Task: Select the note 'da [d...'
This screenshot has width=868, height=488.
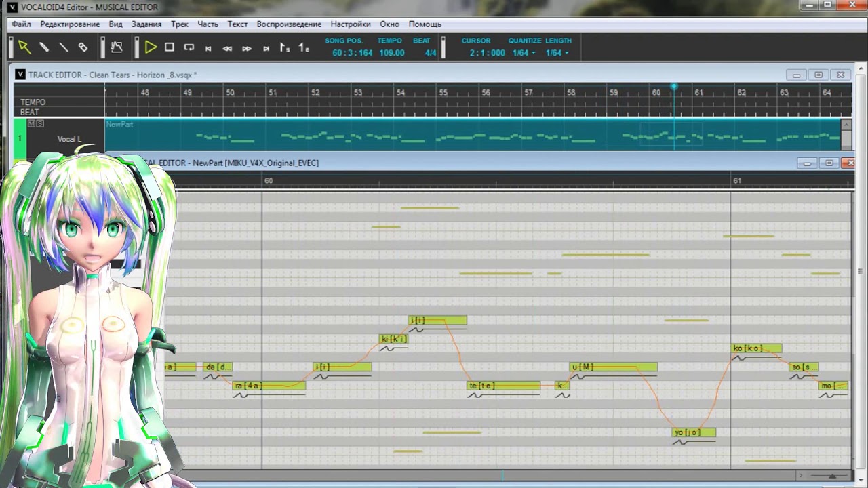Action: (218, 367)
